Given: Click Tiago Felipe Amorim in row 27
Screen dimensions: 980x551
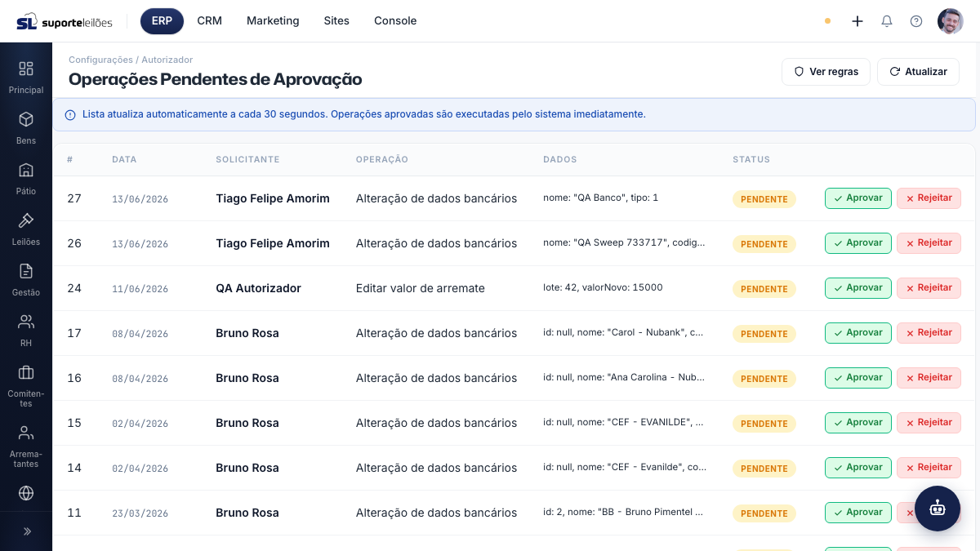Looking at the screenshot, I should pos(273,198).
